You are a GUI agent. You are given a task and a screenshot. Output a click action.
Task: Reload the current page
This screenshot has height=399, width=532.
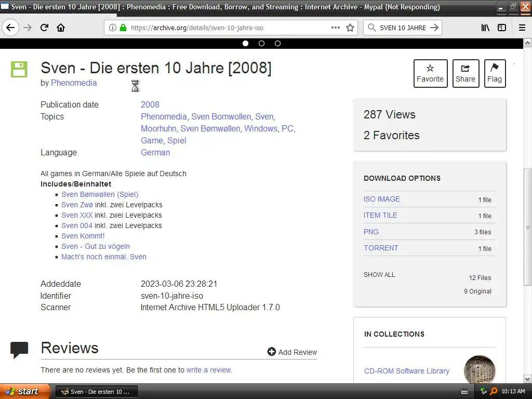click(44, 28)
